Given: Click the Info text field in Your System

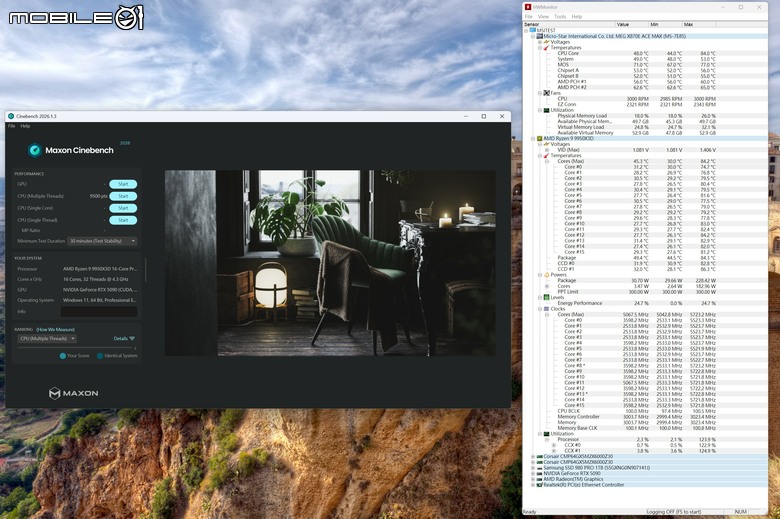Looking at the screenshot, I should [x=99, y=311].
